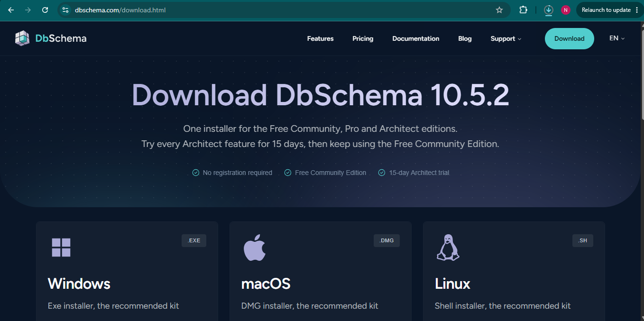
Task: Click the Linux penguin icon
Action: [x=448, y=247]
